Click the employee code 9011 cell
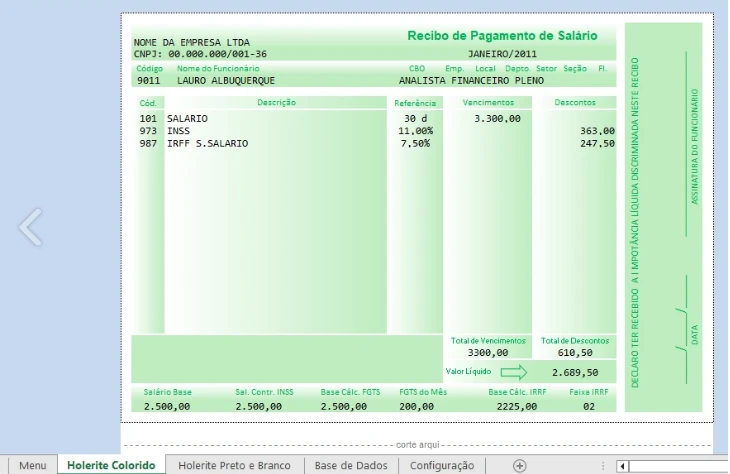The image size is (730, 474). (147, 79)
